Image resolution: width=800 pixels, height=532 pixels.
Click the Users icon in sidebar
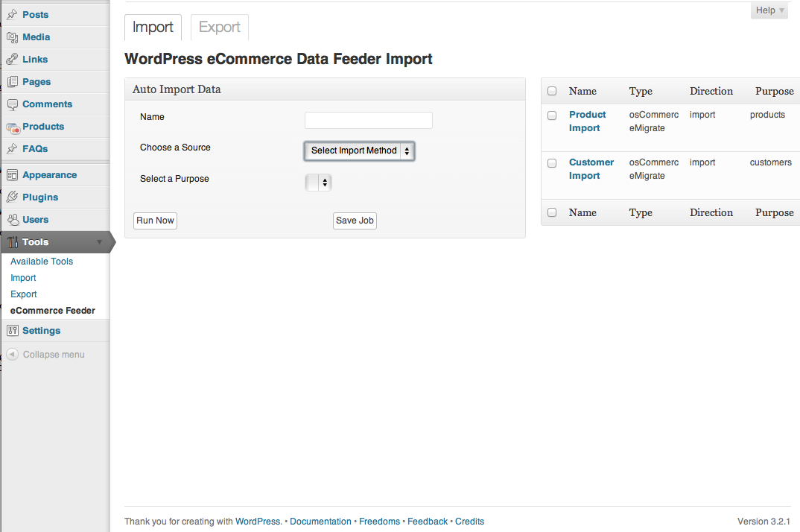coord(12,220)
